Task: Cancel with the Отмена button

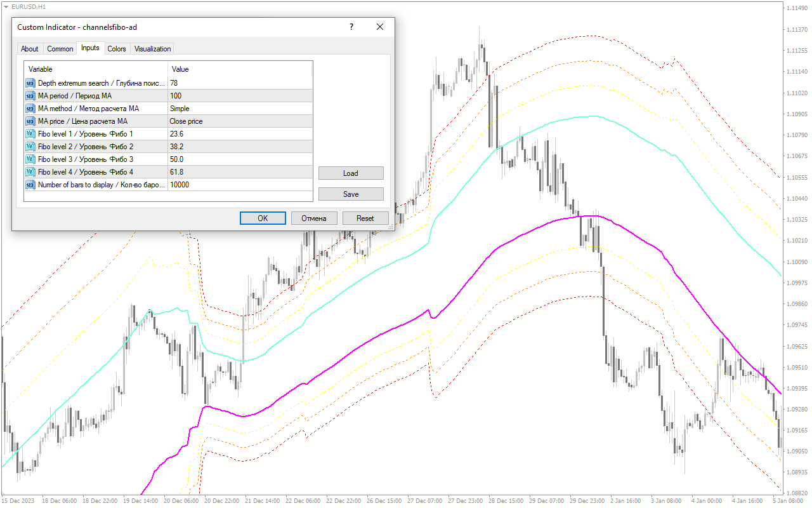Action: (x=314, y=218)
